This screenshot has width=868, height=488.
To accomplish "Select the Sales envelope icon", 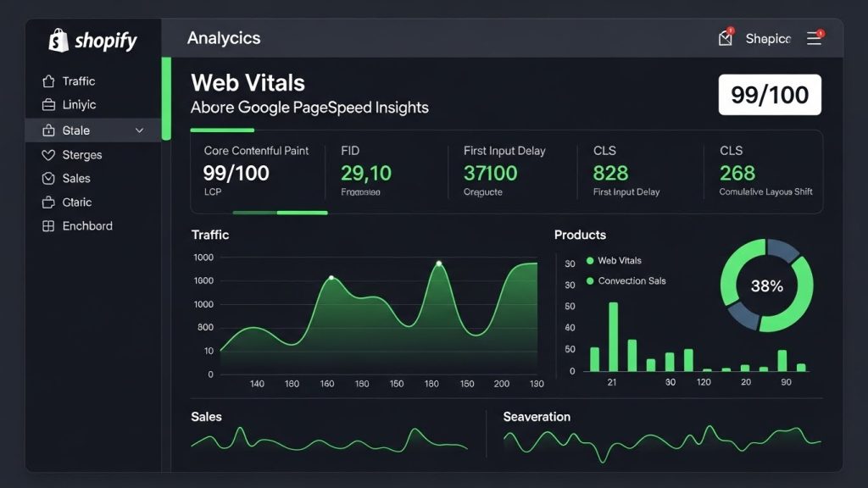I will point(50,178).
